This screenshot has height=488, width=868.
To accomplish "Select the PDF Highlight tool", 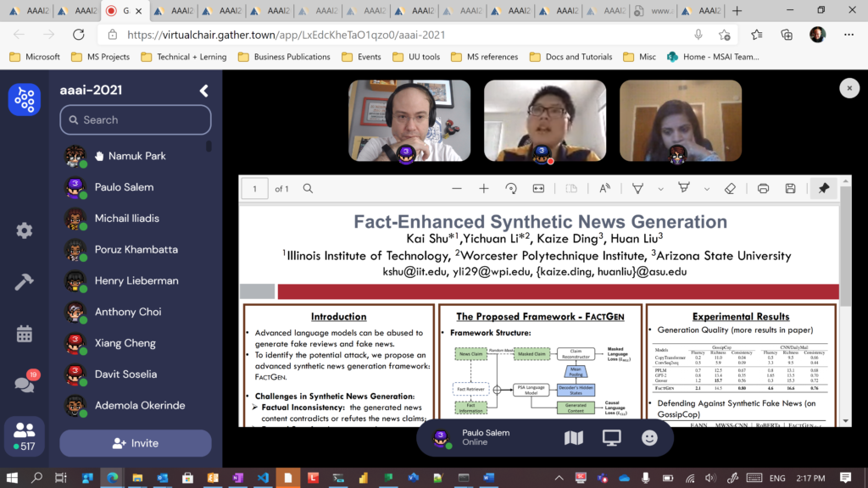I will (684, 189).
